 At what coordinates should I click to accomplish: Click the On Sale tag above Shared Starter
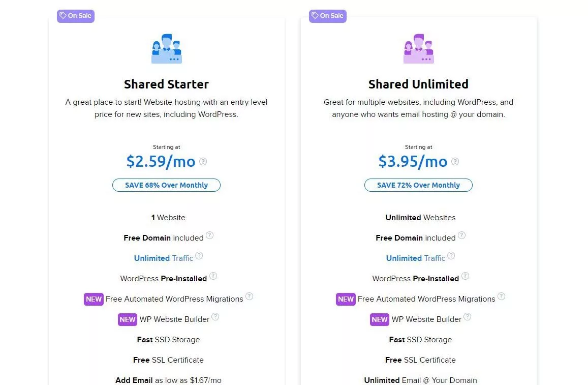click(75, 16)
